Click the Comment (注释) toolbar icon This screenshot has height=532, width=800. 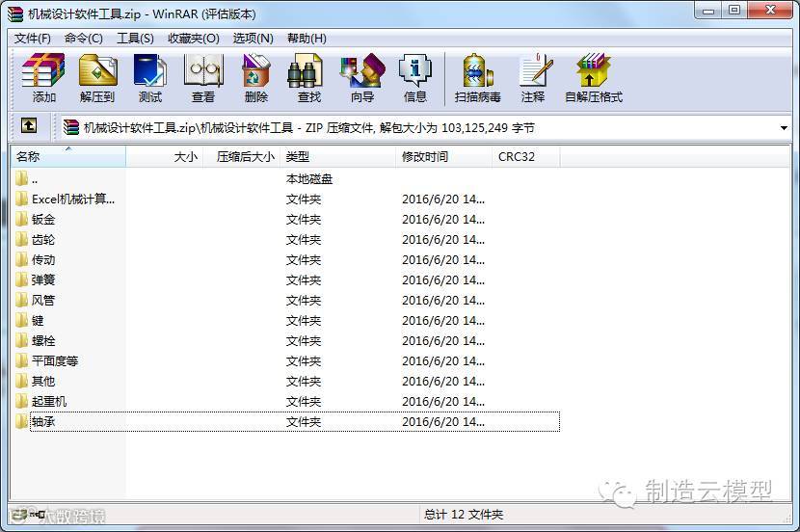pyautogui.click(x=534, y=78)
